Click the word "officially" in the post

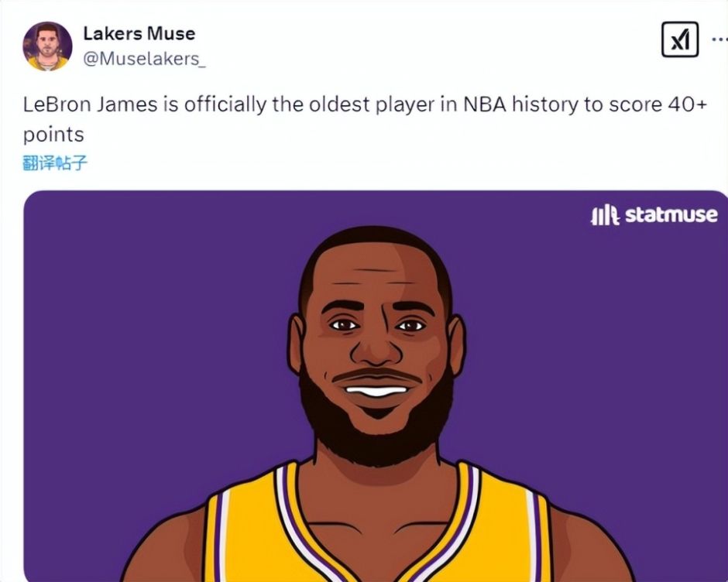pyautogui.click(x=225, y=105)
